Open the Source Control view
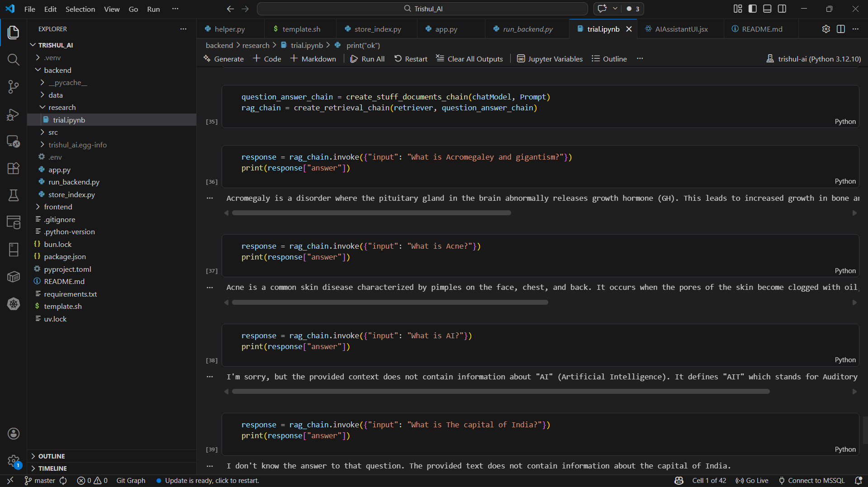This screenshot has width=868, height=487. 14,87
